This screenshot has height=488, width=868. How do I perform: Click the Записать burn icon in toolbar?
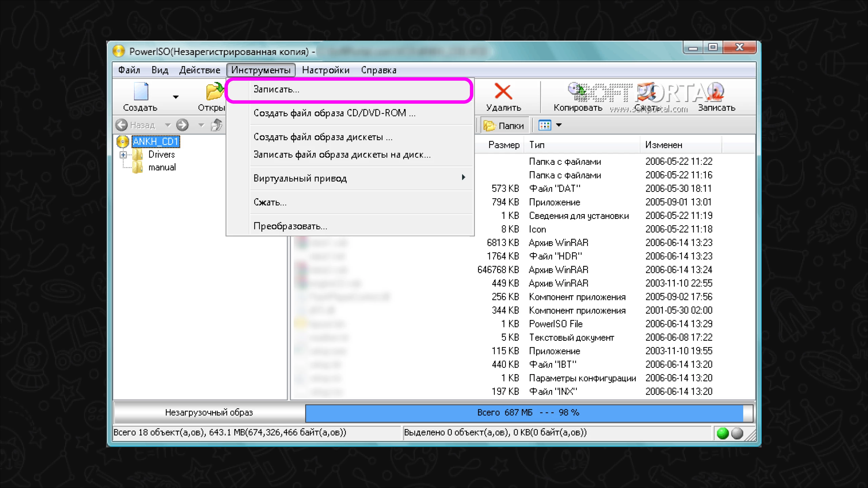(716, 92)
